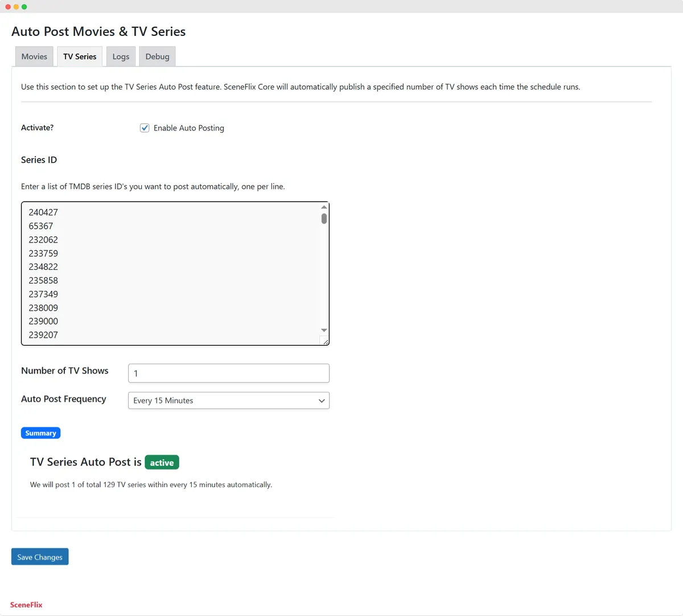
Task: Click inside the Series ID textarea
Action: (171, 273)
